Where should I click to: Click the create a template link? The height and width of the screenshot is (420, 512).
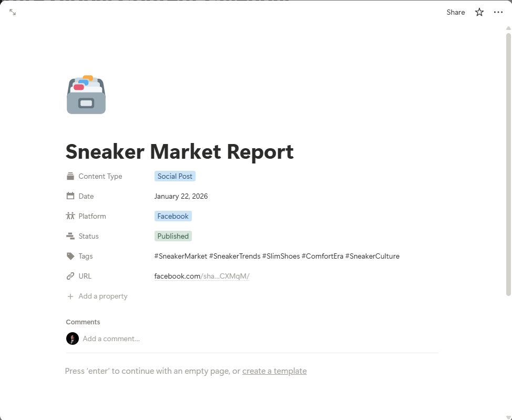coord(274,371)
